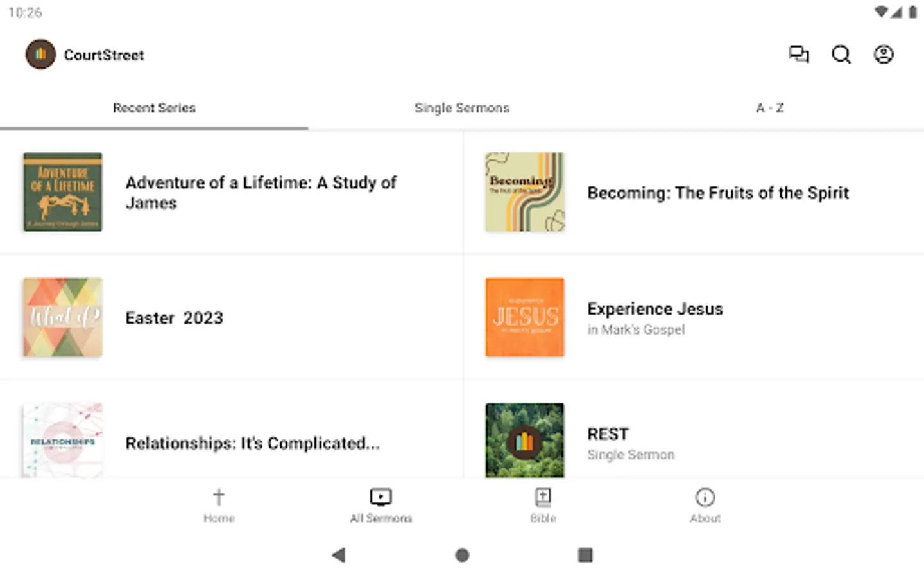Viewport: 924px width, 578px height.
Task: Open Becoming: The Fruits of the Spirit
Action: (718, 193)
